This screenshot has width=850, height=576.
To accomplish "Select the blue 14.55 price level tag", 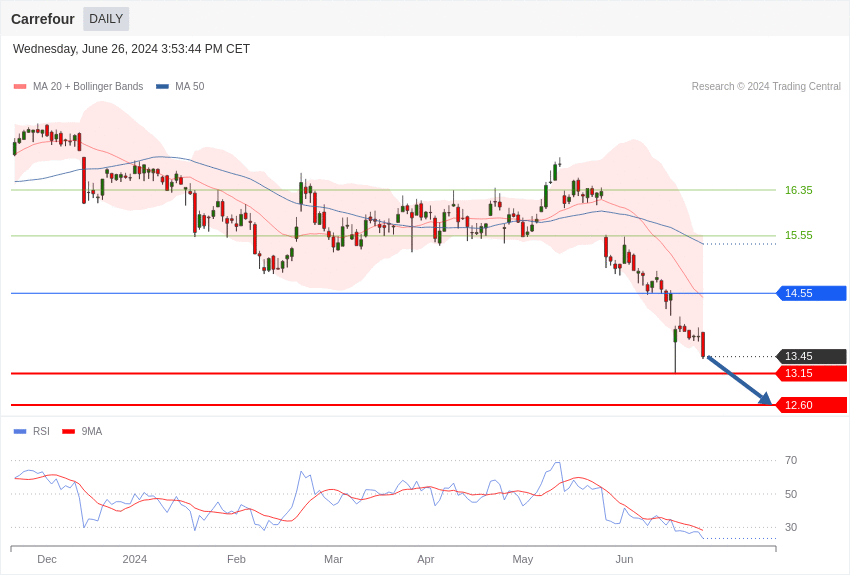I will click(812, 293).
